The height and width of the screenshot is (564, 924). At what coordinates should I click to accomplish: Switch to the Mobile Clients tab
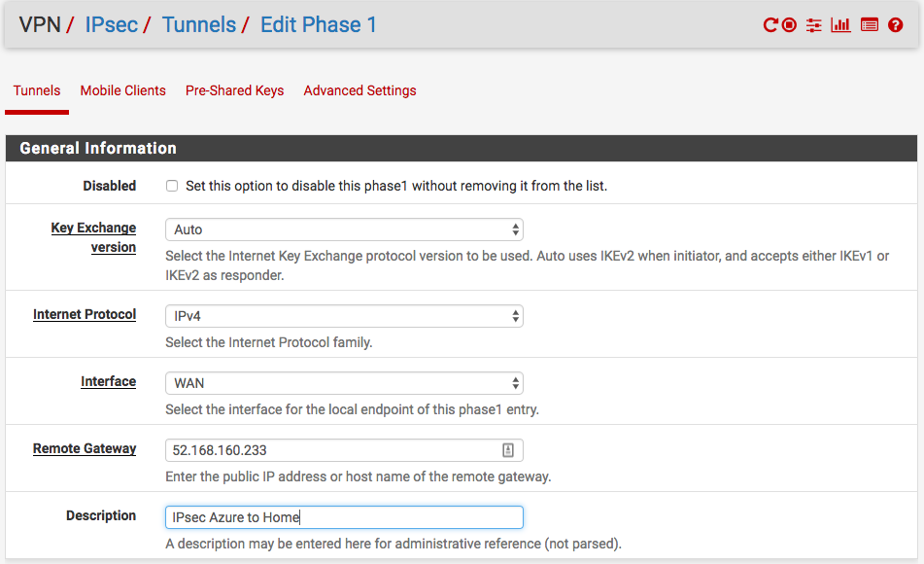[122, 90]
